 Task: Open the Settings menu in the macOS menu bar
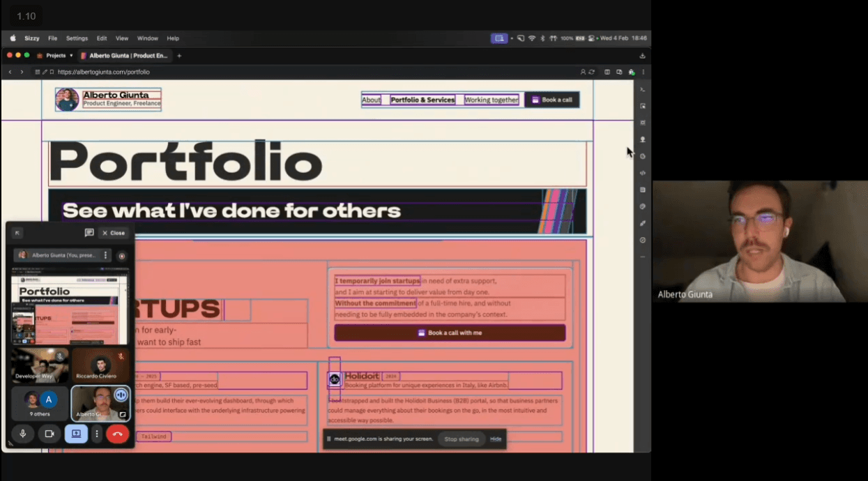(77, 38)
